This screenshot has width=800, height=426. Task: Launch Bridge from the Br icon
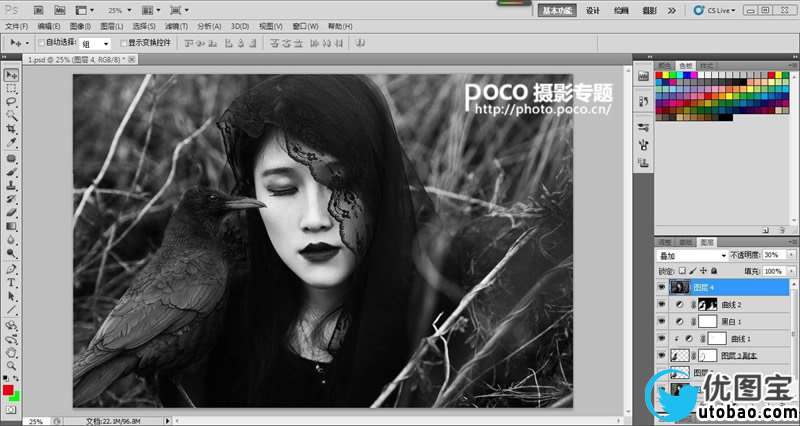click(x=38, y=10)
